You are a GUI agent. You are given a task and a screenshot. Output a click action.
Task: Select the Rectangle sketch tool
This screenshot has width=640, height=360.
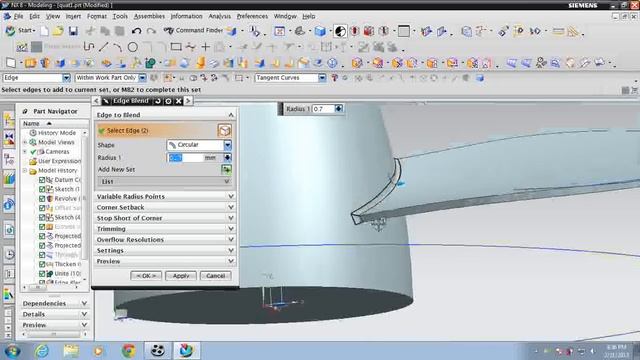point(176,47)
